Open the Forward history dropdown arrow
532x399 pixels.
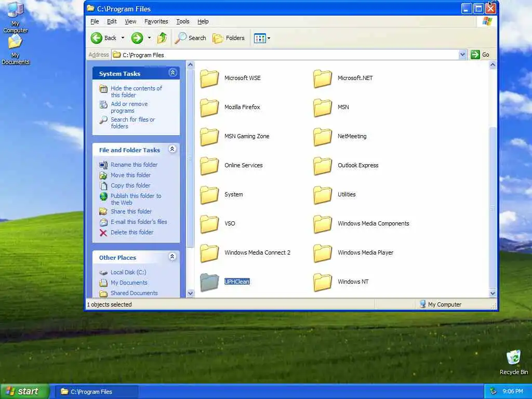pos(149,38)
